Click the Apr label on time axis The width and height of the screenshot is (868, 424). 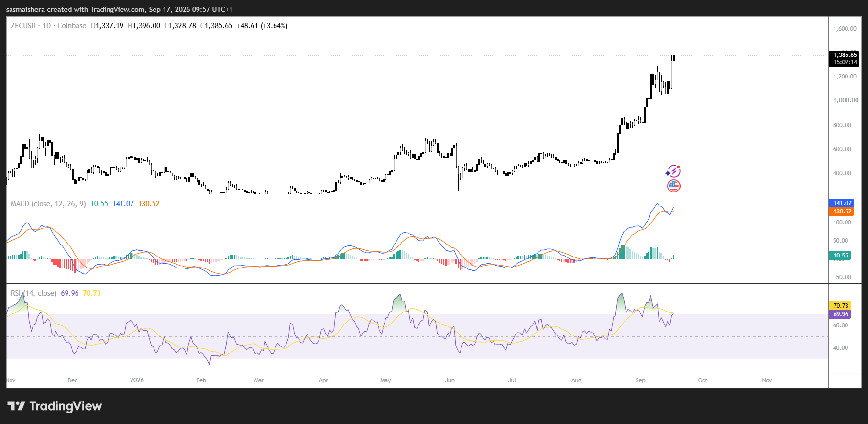pos(323,380)
